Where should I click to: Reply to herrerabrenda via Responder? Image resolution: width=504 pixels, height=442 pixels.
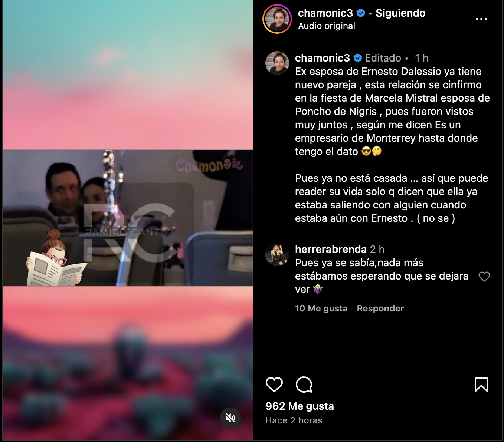tap(380, 309)
